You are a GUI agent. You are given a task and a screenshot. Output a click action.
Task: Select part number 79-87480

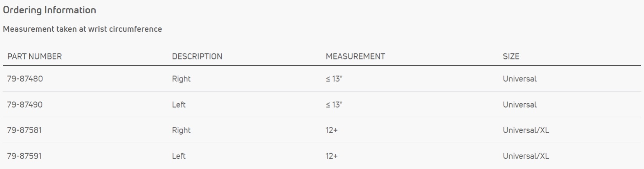[25, 79]
